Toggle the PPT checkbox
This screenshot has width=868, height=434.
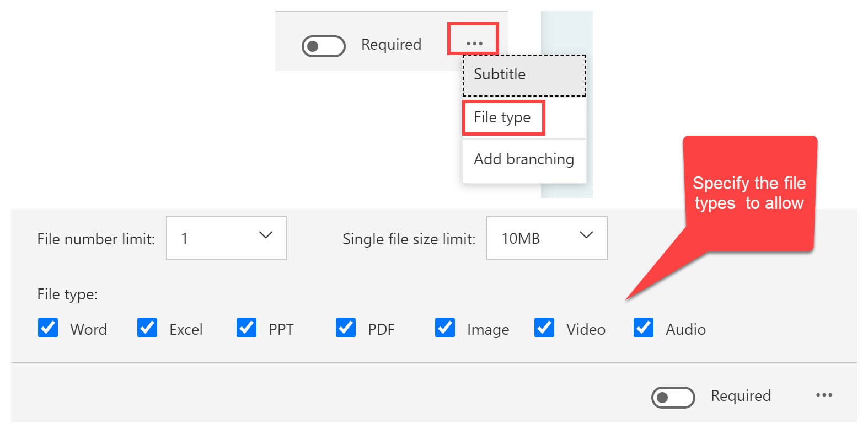click(x=247, y=328)
